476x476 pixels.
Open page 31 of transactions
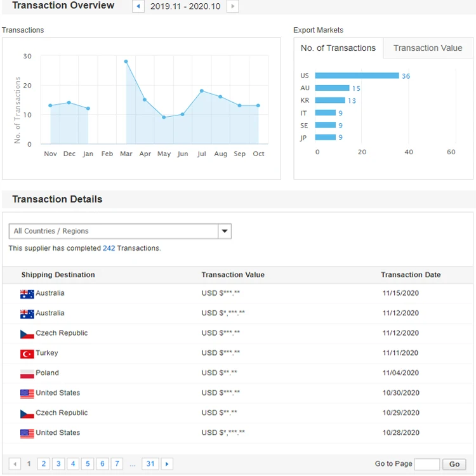150,464
